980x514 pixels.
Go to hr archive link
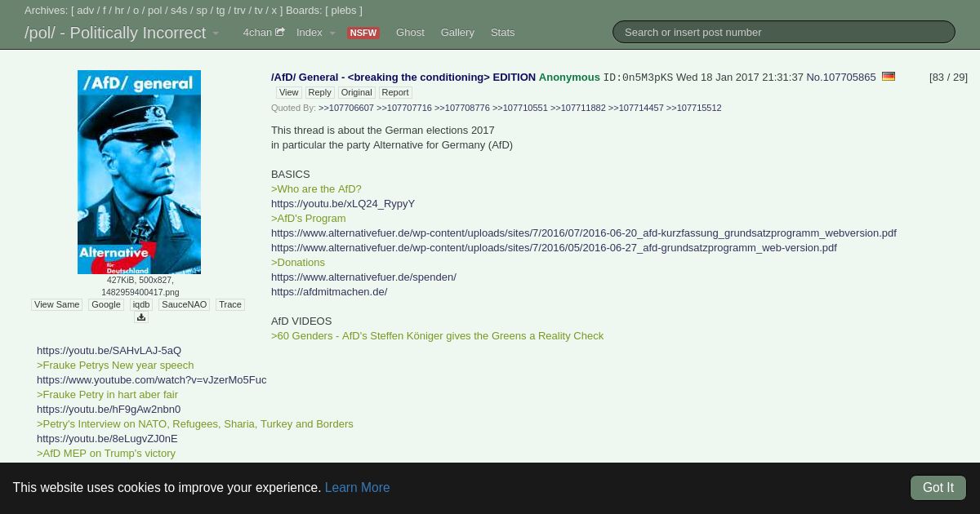tap(119, 11)
